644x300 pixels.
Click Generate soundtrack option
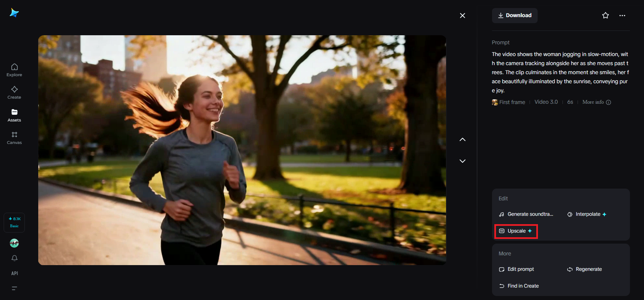pos(526,214)
